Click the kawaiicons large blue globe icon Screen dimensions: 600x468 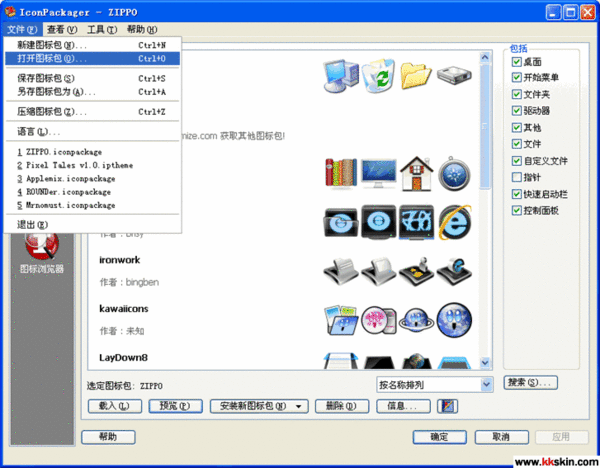(x=454, y=320)
